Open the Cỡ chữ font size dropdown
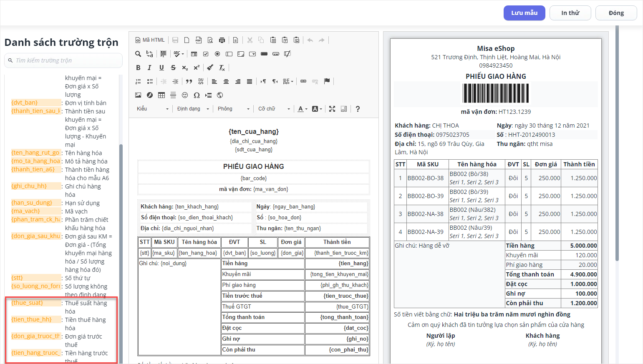Screen dimensions: 643x364 [x=274, y=109]
